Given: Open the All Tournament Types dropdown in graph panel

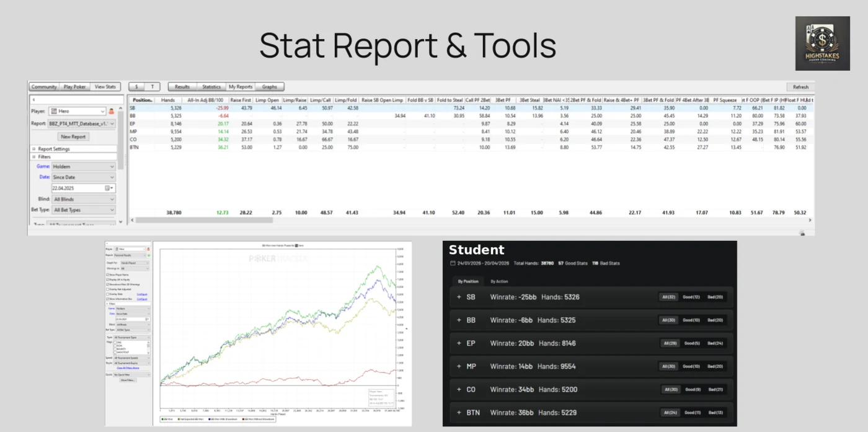Looking at the screenshot, I should point(132,338).
